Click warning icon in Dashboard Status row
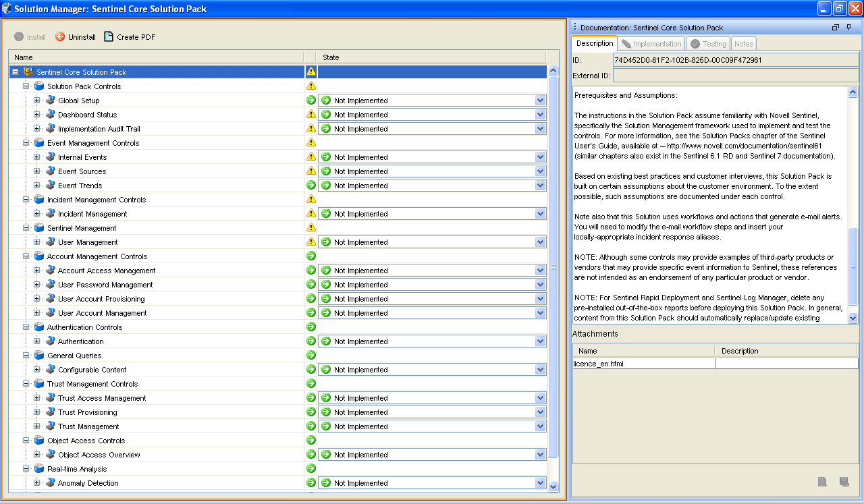864x504 pixels. (311, 115)
